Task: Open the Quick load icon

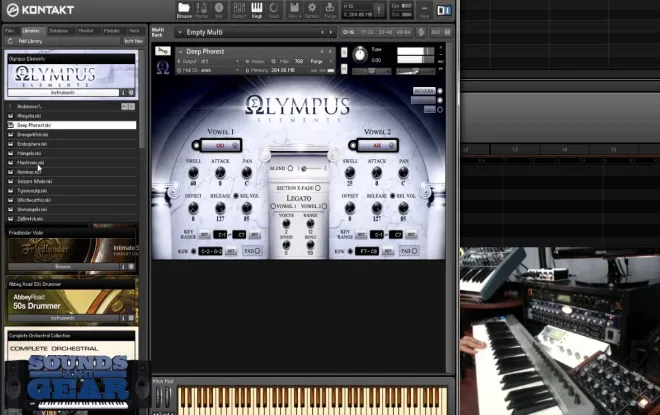Action: click(x=274, y=10)
